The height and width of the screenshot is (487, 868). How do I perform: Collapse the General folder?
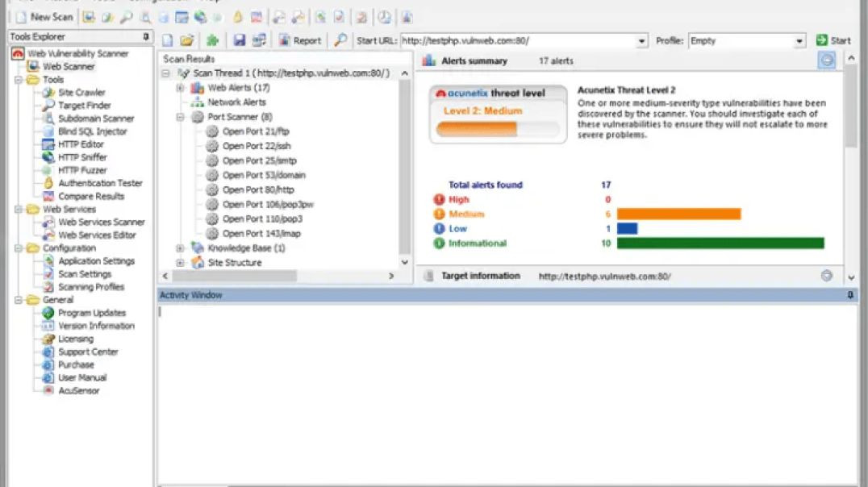[x=19, y=300]
